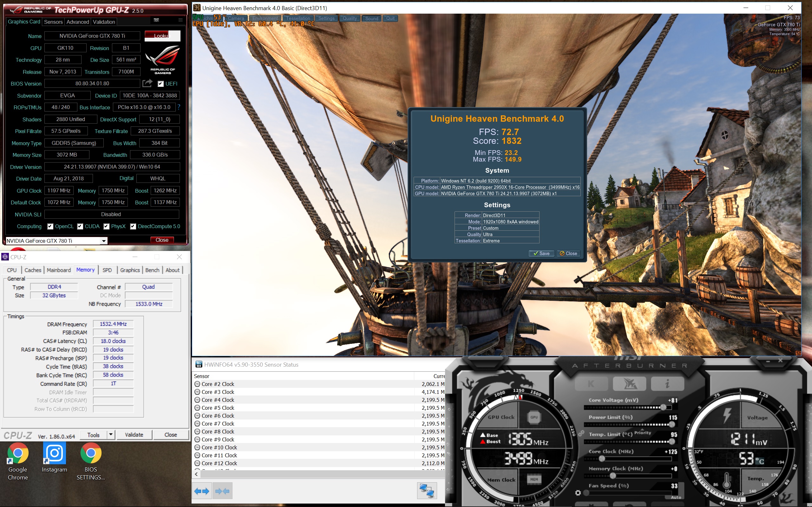
Task: Open the GPU selection dropdown in GPU-Z
Action: point(104,241)
